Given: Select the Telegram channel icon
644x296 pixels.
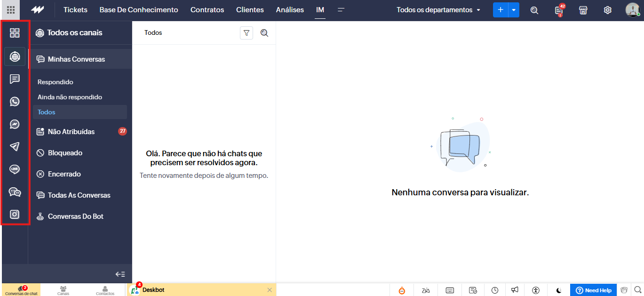Looking at the screenshot, I should (15, 146).
